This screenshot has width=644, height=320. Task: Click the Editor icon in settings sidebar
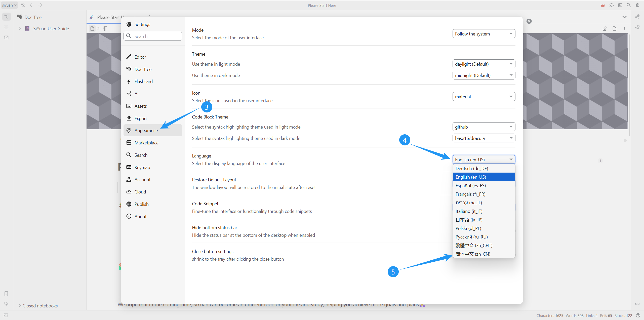point(130,57)
